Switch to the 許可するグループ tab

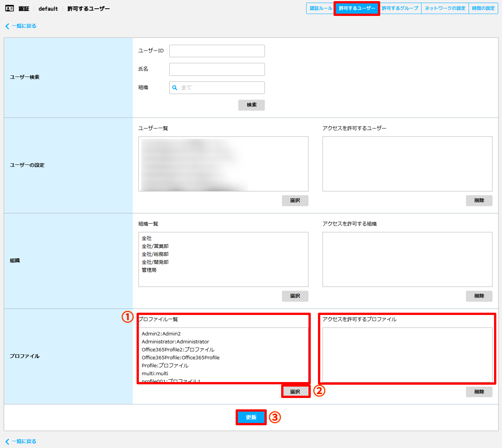400,8
